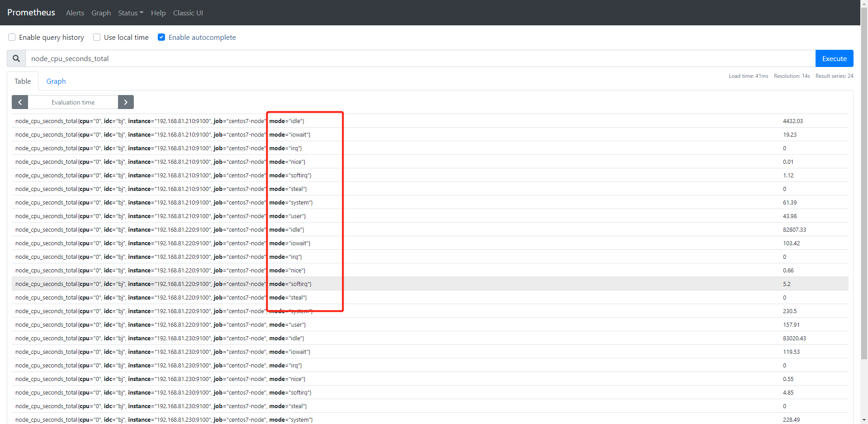Screen dimensions: 868x424
Task: Click the search magnifier icon
Action: [16, 58]
